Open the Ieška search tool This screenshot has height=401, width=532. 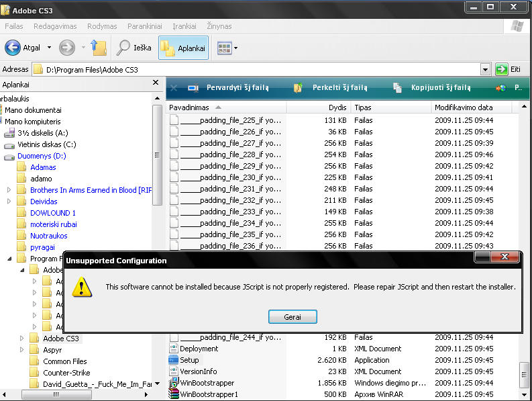pos(133,48)
